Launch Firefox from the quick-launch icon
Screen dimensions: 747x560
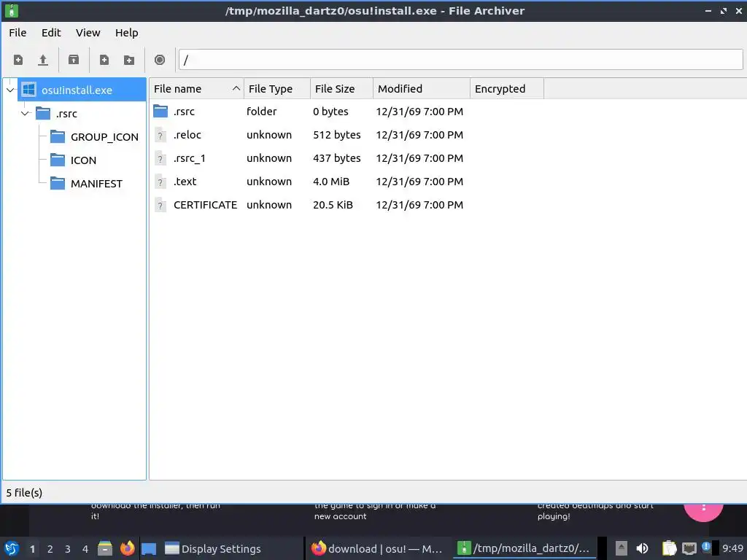click(127, 548)
